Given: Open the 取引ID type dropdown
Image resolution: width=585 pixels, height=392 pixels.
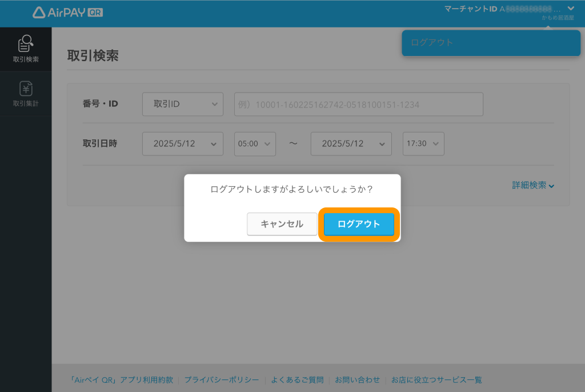Looking at the screenshot, I should click(182, 104).
